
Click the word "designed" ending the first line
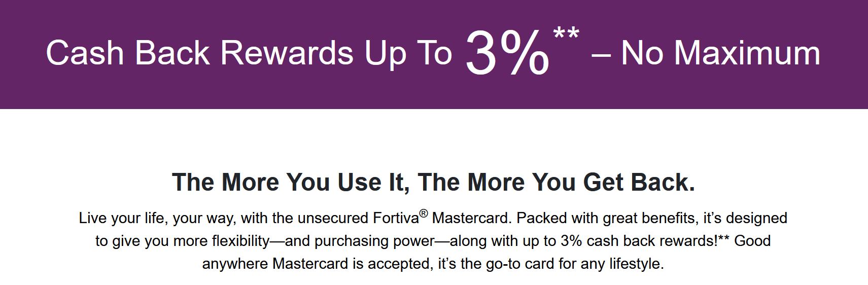click(757, 218)
